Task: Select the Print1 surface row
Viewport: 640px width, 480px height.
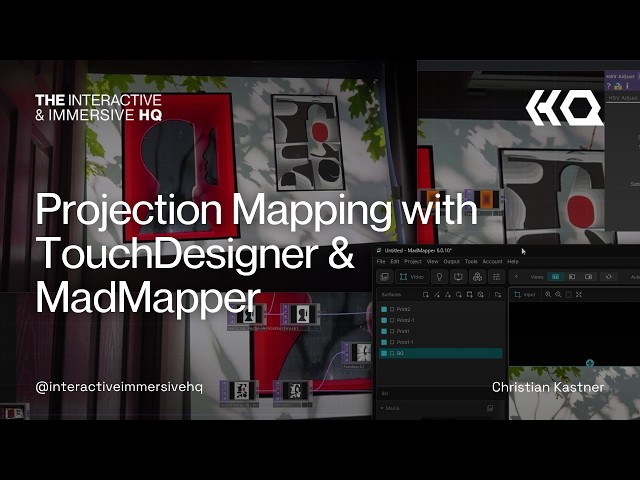Action: click(x=441, y=331)
